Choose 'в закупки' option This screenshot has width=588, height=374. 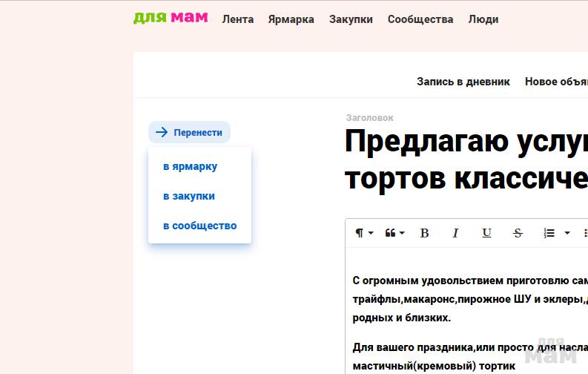189,196
